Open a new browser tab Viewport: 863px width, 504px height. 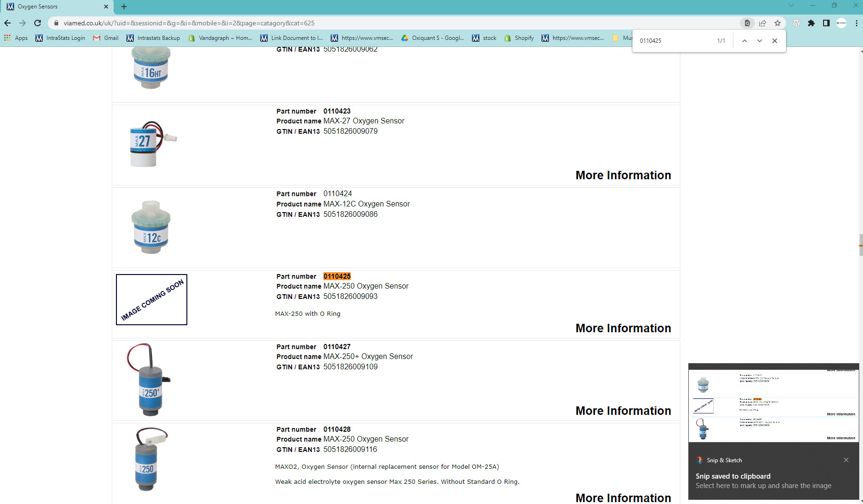(x=124, y=7)
